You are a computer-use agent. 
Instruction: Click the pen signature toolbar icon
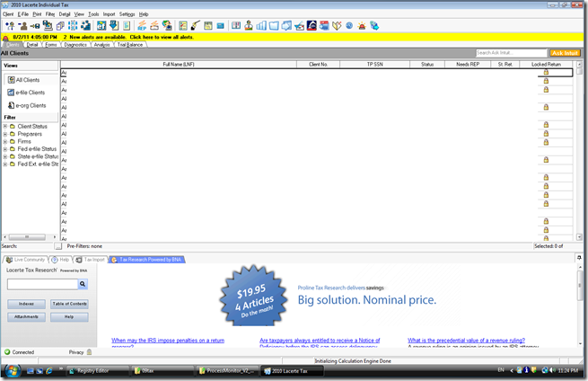(x=196, y=25)
